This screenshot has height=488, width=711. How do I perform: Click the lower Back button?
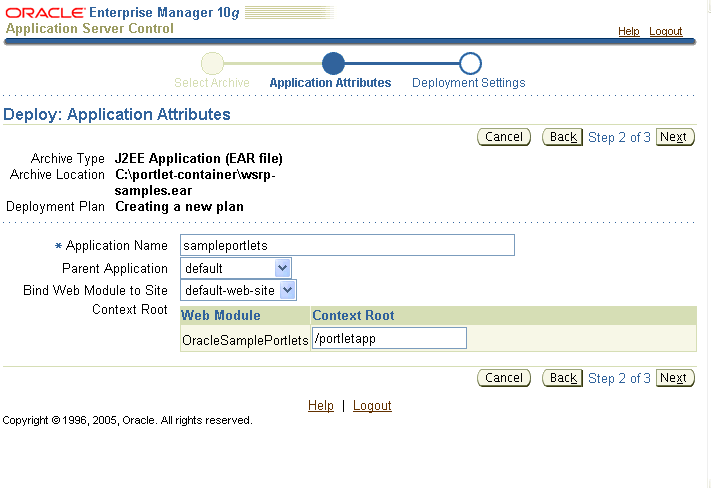click(563, 378)
